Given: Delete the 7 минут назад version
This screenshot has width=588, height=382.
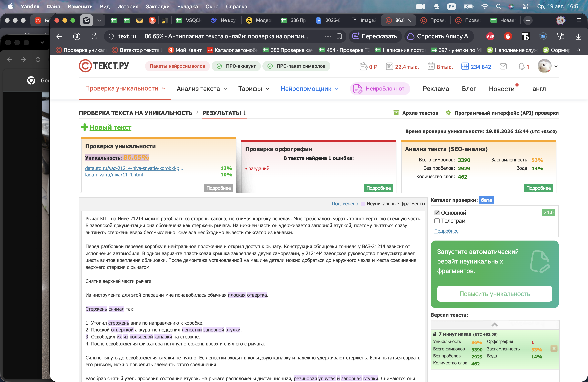Looking at the screenshot, I should pos(554,348).
